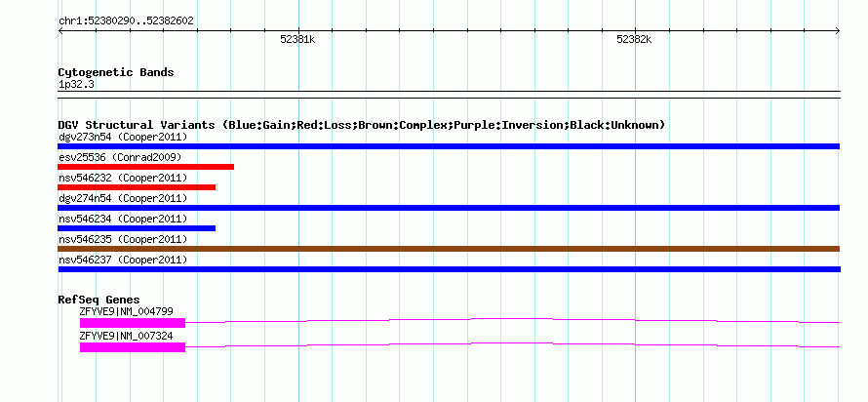Select the red loss bar for nsv546232
The image size is (868, 402).
coord(137,187)
